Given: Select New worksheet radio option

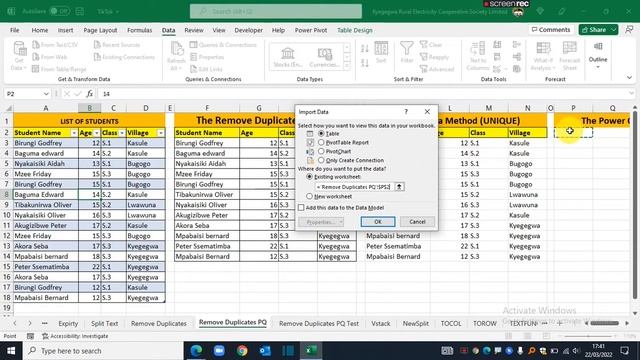Looking at the screenshot, I should pyautogui.click(x=309, y=196).
